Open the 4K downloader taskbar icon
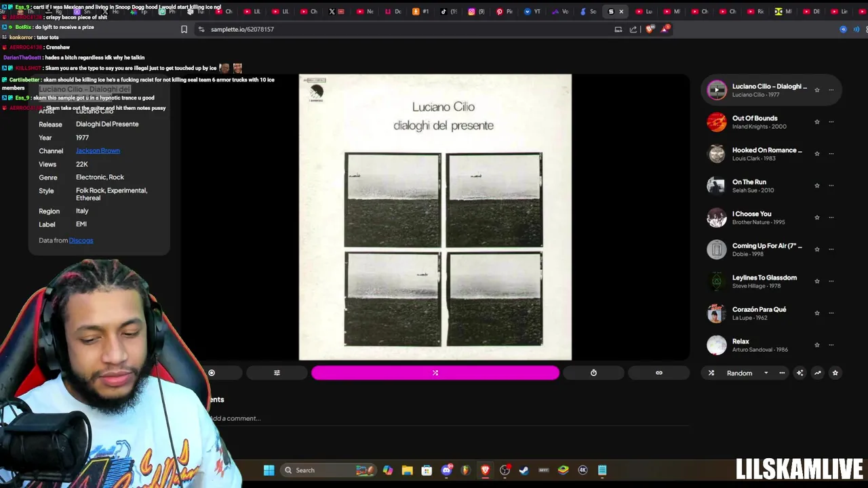The width and height of the screenshot is (868, 488). (x=583, y=470)
